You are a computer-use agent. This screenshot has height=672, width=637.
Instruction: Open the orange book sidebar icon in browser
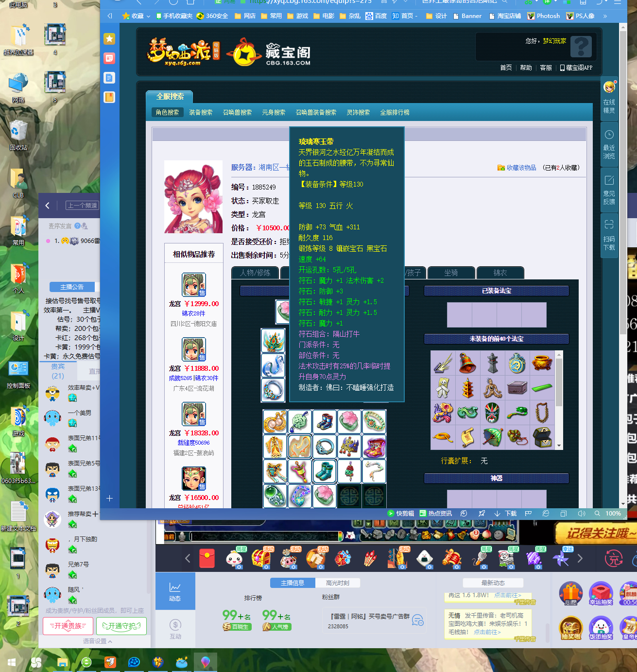point(110,97)
